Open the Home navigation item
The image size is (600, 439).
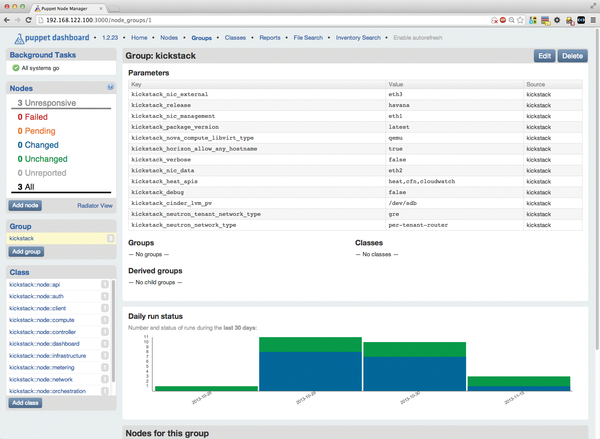(139, 38)
